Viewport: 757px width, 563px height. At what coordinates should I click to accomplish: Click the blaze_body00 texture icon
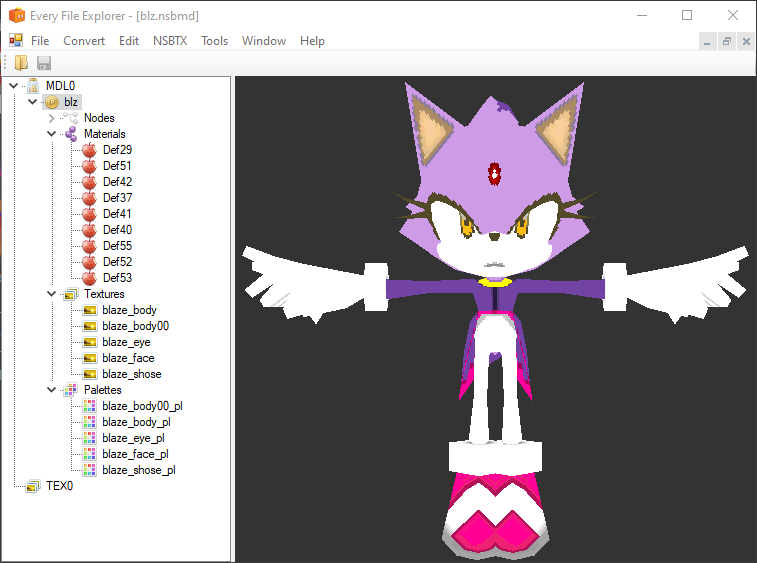[x=90, y=326]
